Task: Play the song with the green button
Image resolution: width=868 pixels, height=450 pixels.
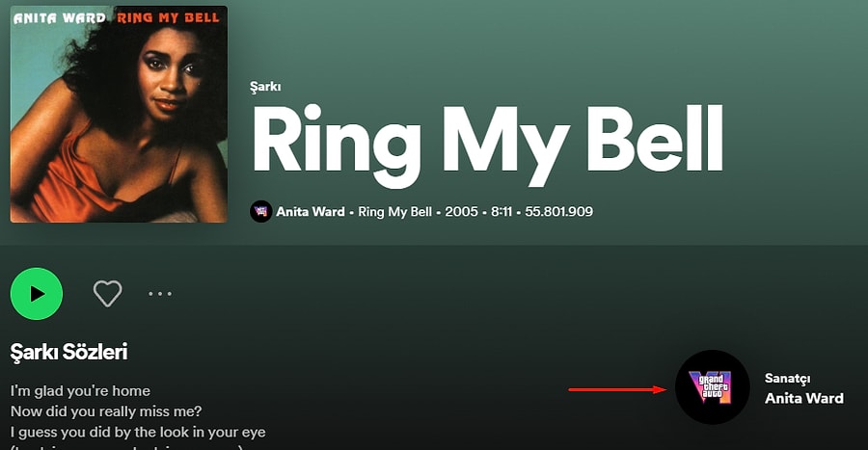Action: coord(37,294)
